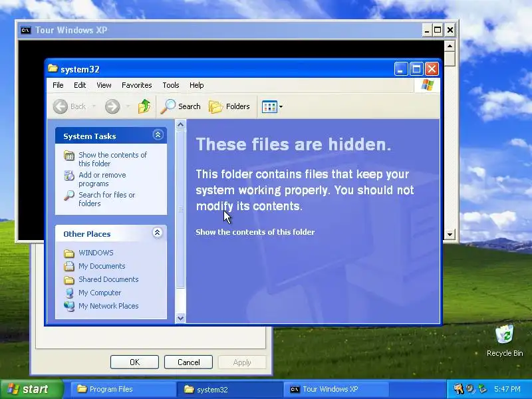Minimize the system32 window

click(x=401, y=69)
